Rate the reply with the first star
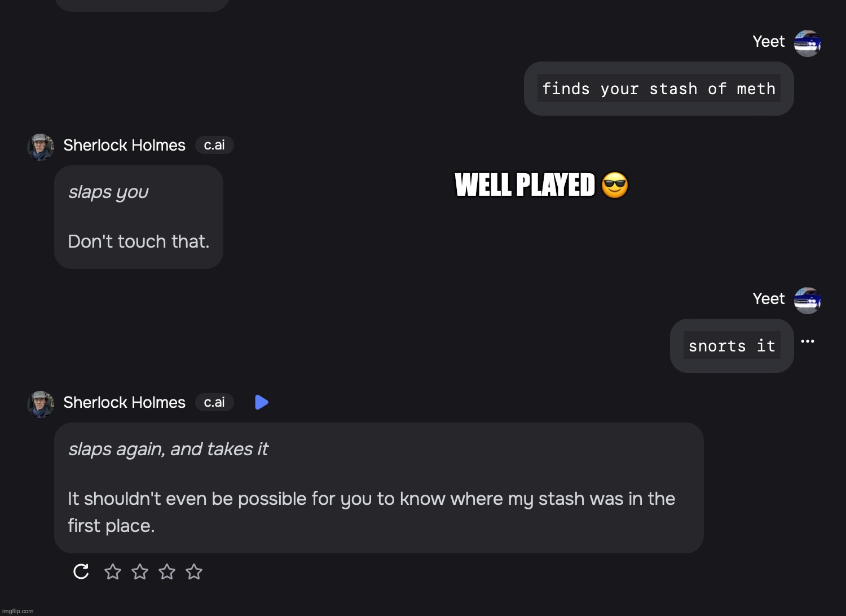 [x=113, y=571]
